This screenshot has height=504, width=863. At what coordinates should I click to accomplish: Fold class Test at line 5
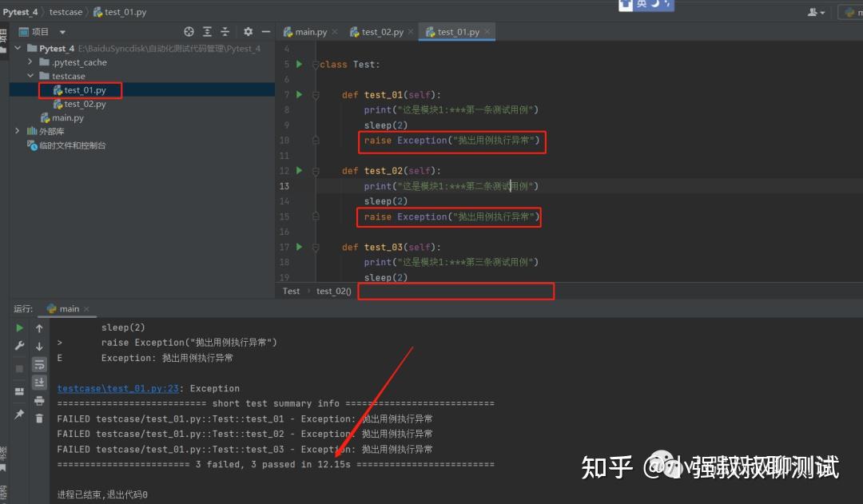[x=316, y=65]
